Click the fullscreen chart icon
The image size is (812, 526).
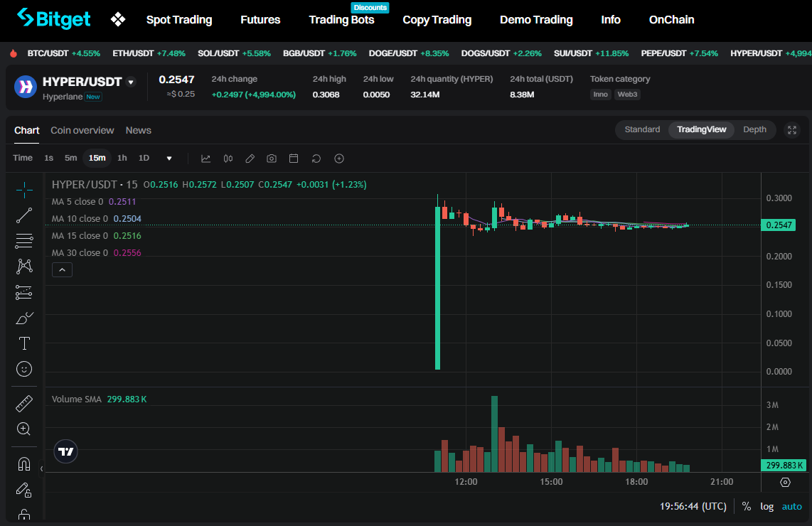(791, 130)
